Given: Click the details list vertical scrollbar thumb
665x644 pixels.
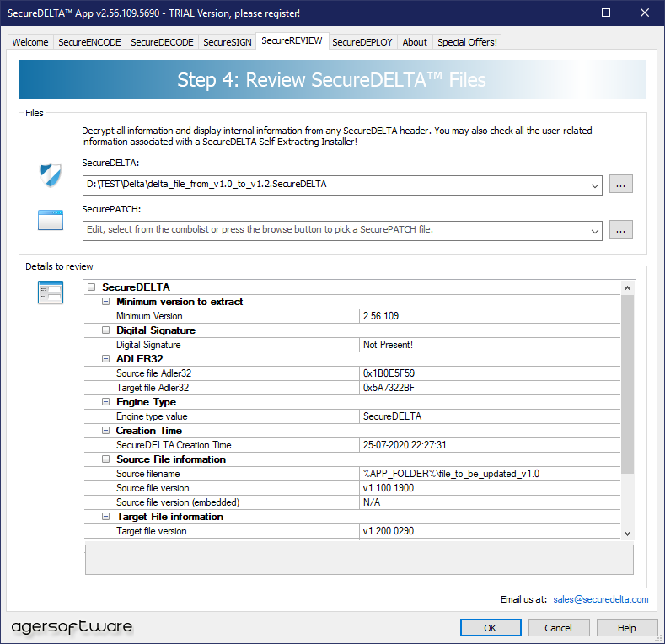Looking at the screenshot, I should point(628,384).
